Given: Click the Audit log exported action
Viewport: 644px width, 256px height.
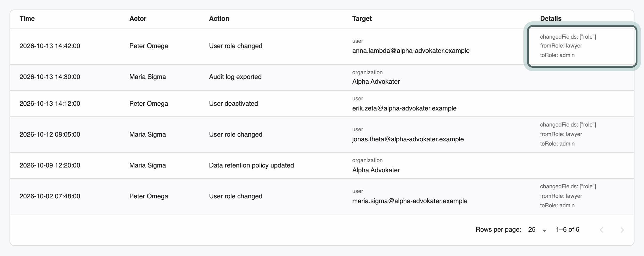Looking at the screenshot, I should pyautogui.click(x=235, y=77).
